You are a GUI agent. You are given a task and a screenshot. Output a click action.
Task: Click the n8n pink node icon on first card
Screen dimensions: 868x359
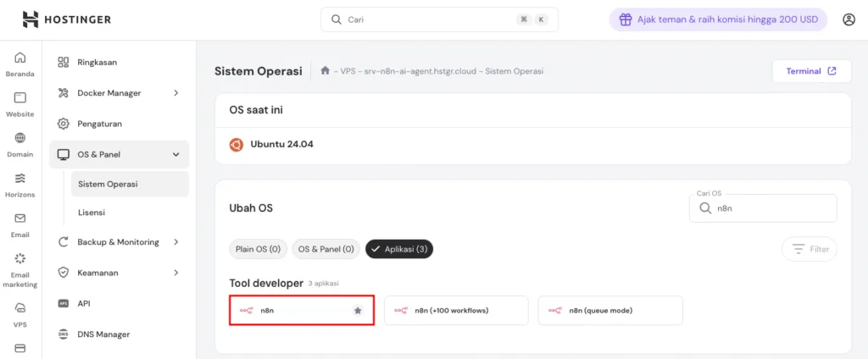pos(247,311)
